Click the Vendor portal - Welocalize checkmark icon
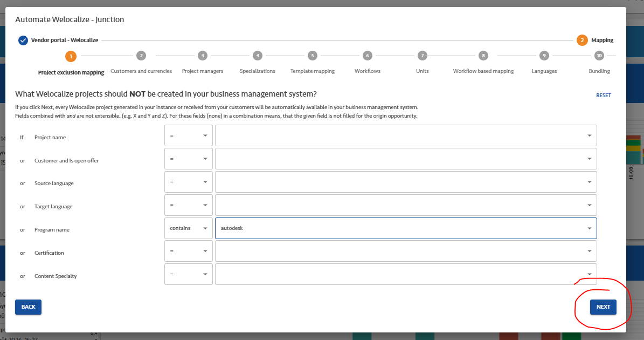The width and height of the screenshot is (644, 340). (23, 40)
